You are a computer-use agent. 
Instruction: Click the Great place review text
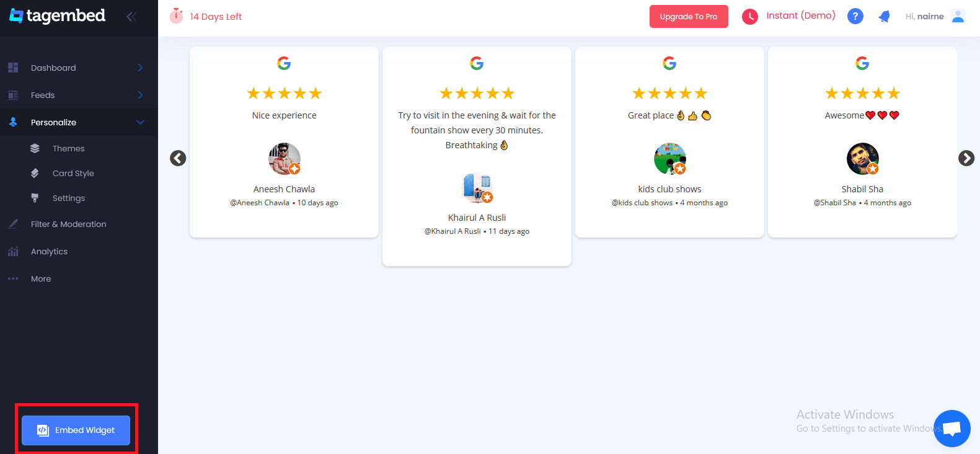coord(669,115)
